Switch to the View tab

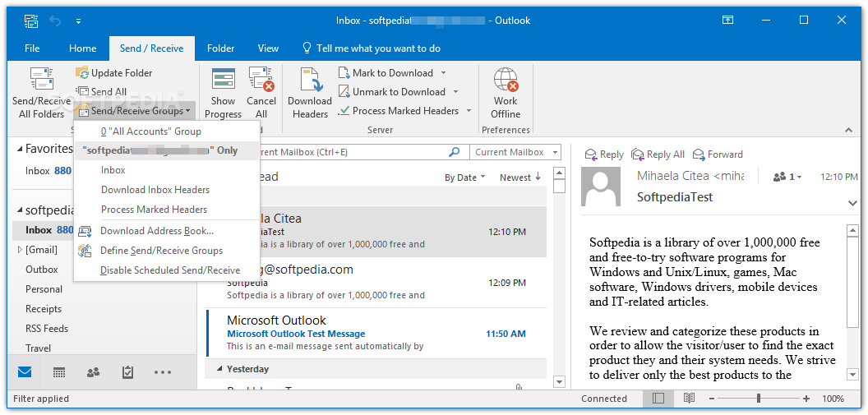268,48
